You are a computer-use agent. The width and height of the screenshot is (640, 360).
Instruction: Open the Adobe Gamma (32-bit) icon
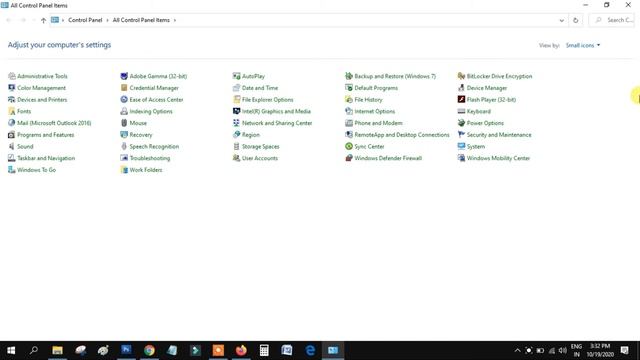point(124,76)
